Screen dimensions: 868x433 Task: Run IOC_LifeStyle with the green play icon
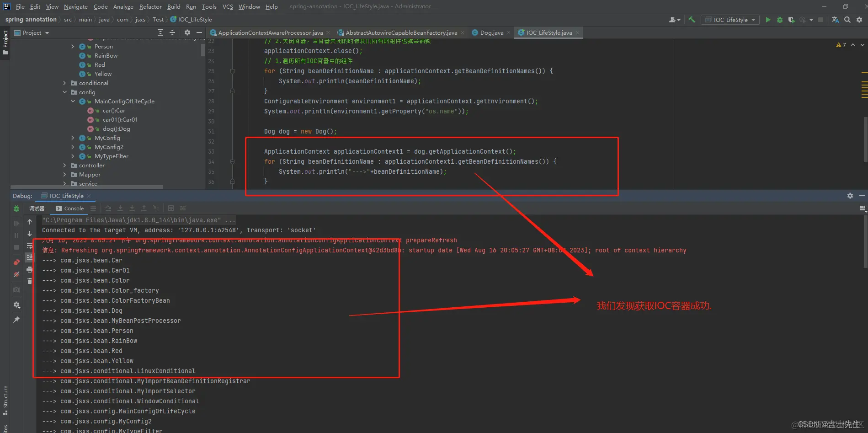(x=768, y=20)
